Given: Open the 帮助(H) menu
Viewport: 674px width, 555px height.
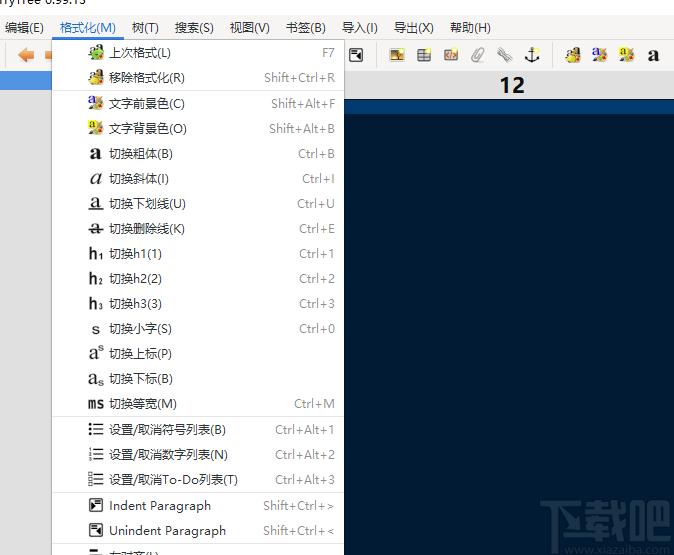Looking at the screenshot, I should pos(470,28).
